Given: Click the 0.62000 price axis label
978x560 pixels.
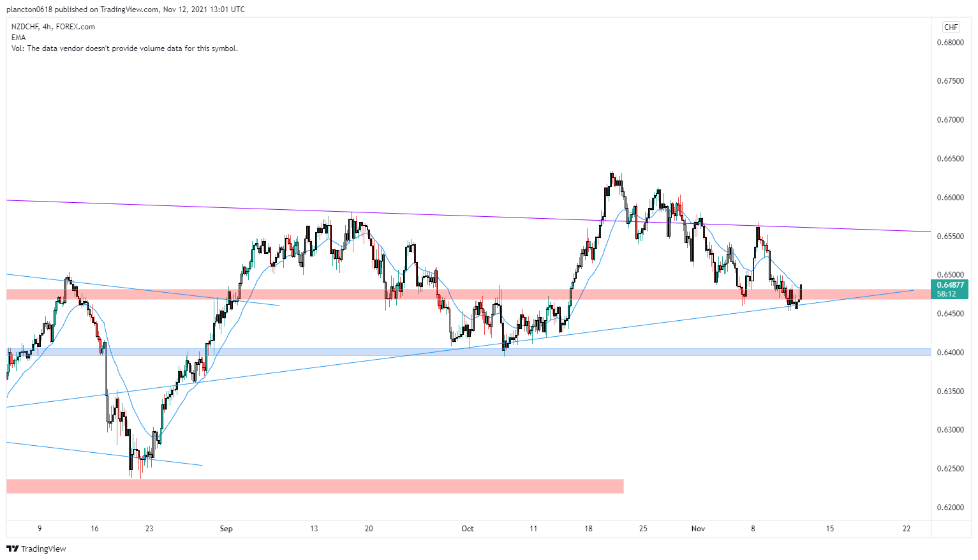Looking at the screenshot, I should coord(950,508).
